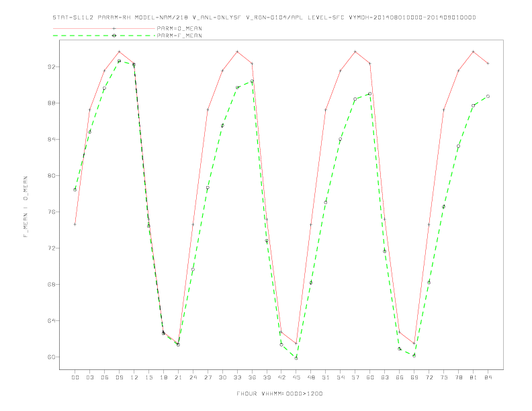The image size is (532, 411).
Task: Click forecast hour label 12 on x-axis
Action: (134, 377)
